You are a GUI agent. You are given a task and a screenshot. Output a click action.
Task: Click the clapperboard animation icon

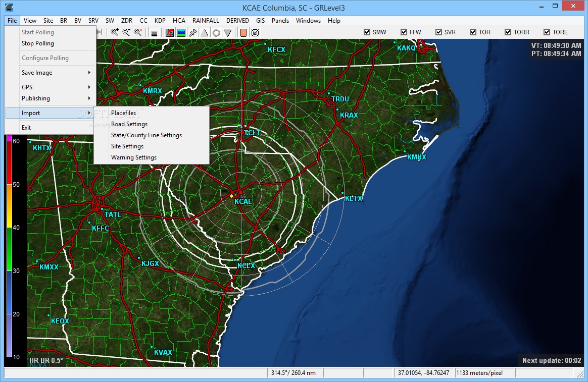point(155,33)
